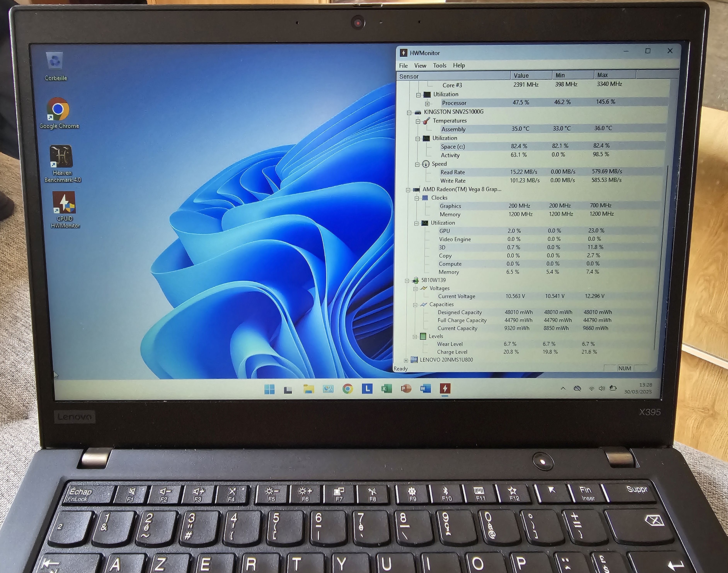Click the battery tray icon

[x=613, y=388]
